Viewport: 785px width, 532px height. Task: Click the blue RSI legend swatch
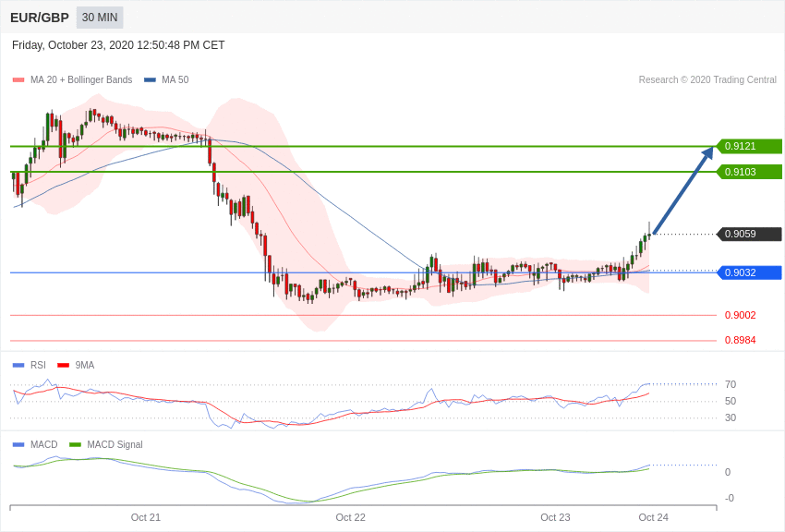[18, 366]
